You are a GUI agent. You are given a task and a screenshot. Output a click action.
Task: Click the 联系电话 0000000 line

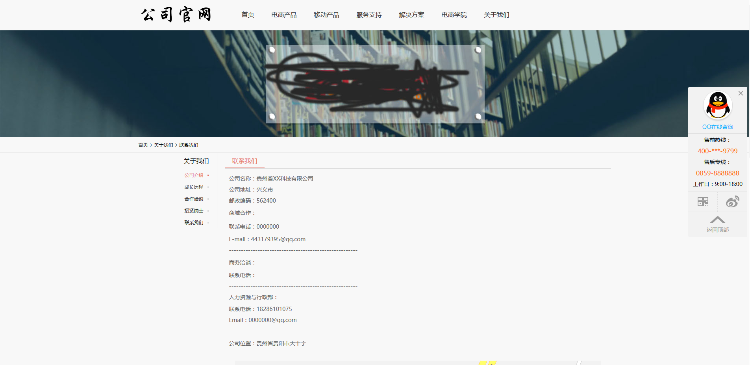pos(254,226)
